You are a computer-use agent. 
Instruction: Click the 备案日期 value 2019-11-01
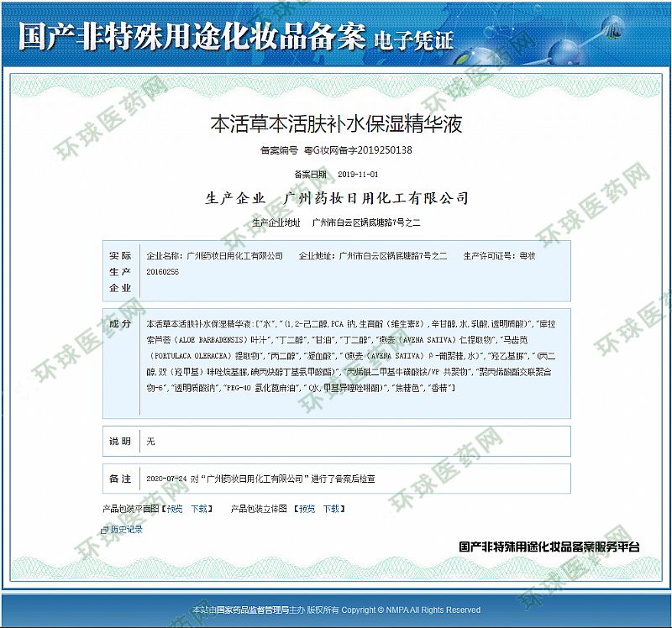pos(358,175)
